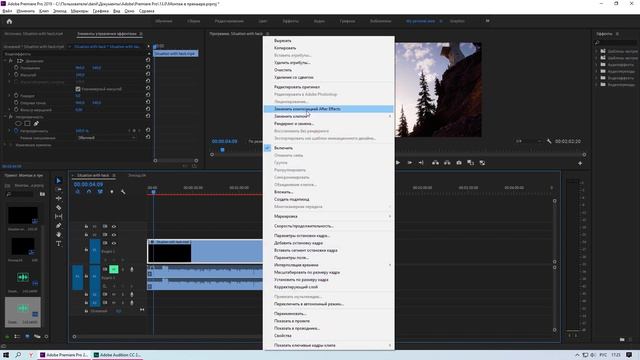Open Blend Mode dropdown in effect controls
640x360 pixels.
(106, 138)
